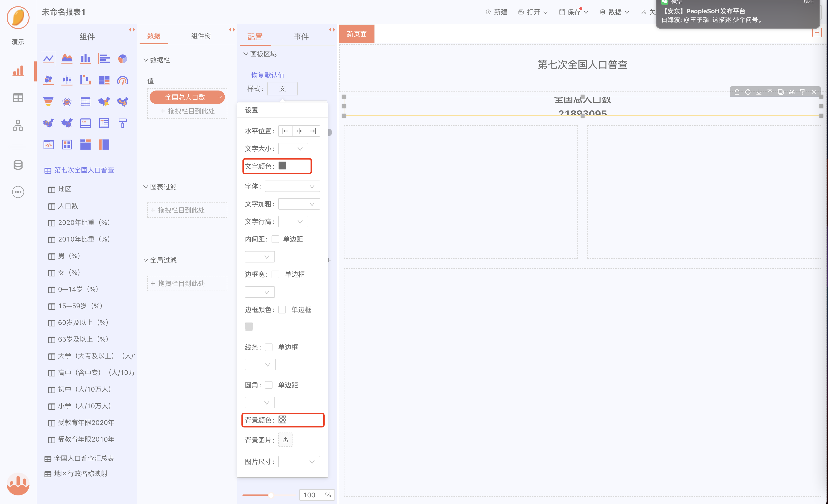Viewport: 828px width, 504px height.
Task: Open the 打开 menu
Action: pos(533,12)
